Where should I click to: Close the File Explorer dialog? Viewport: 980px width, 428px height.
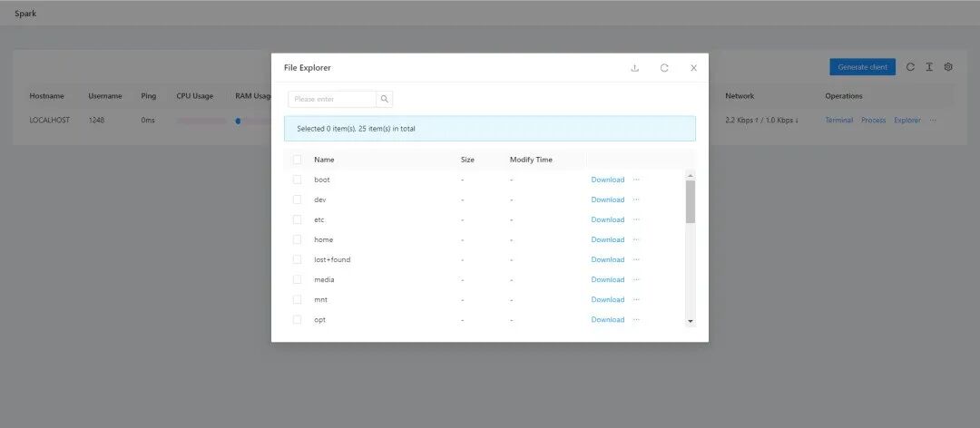point(694,68)
